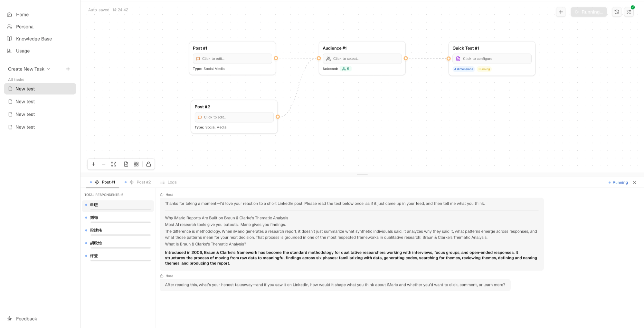Add node with top-right plus button
The image size is (644, 328).
click(x=561, y=12)
